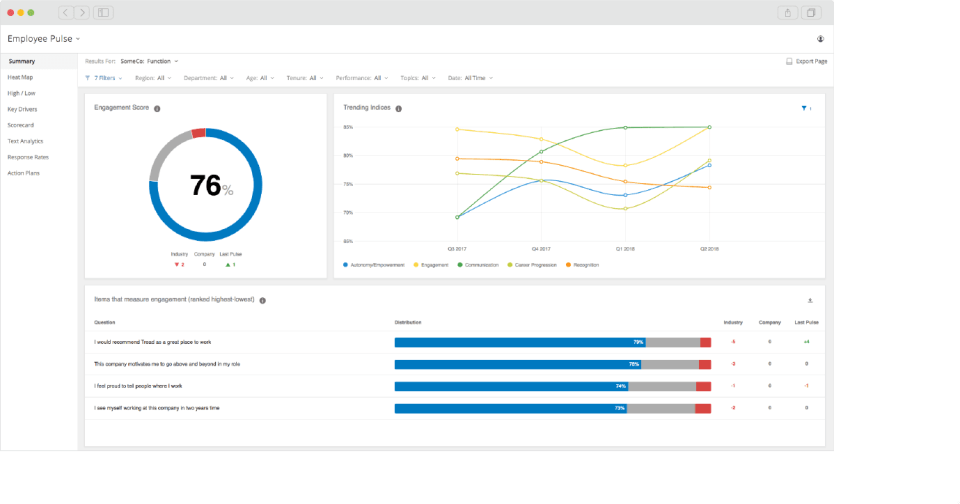Click the Question column header
Screen dimensions: 960x504
click(105, 322)
